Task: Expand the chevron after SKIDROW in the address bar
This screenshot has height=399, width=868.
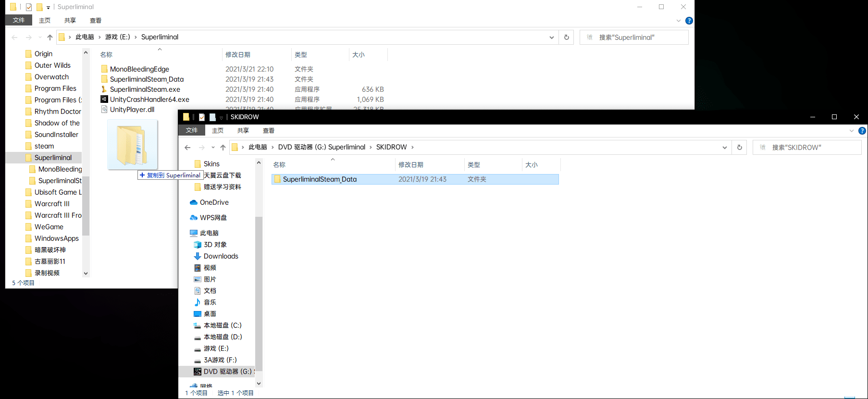Action: click(412, 147)
